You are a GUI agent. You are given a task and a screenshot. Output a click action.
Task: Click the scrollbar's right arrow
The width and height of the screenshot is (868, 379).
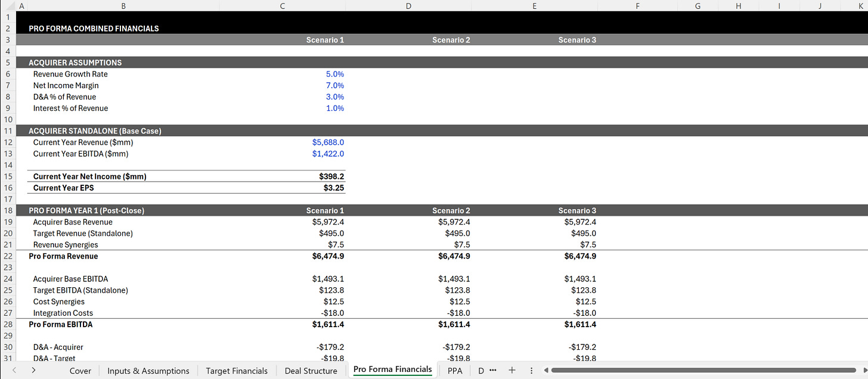pyautogui.click(x=864, y=370)
